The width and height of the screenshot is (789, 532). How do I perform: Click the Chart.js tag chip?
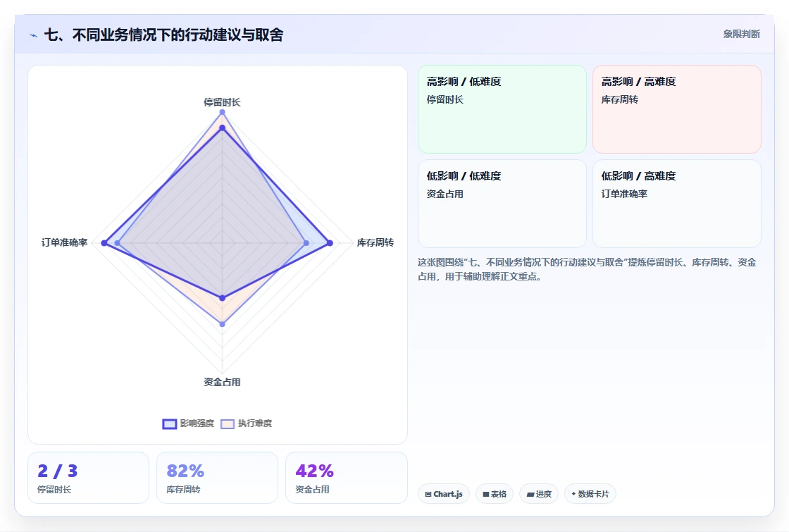pos(444,494)
